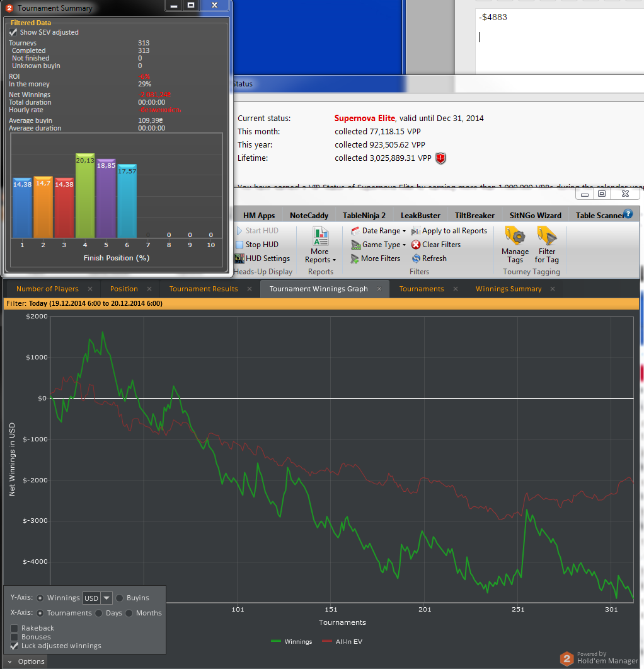644x669 pixels.
Task: Expand the Game Type dropdown
Action: coord(404,245)
